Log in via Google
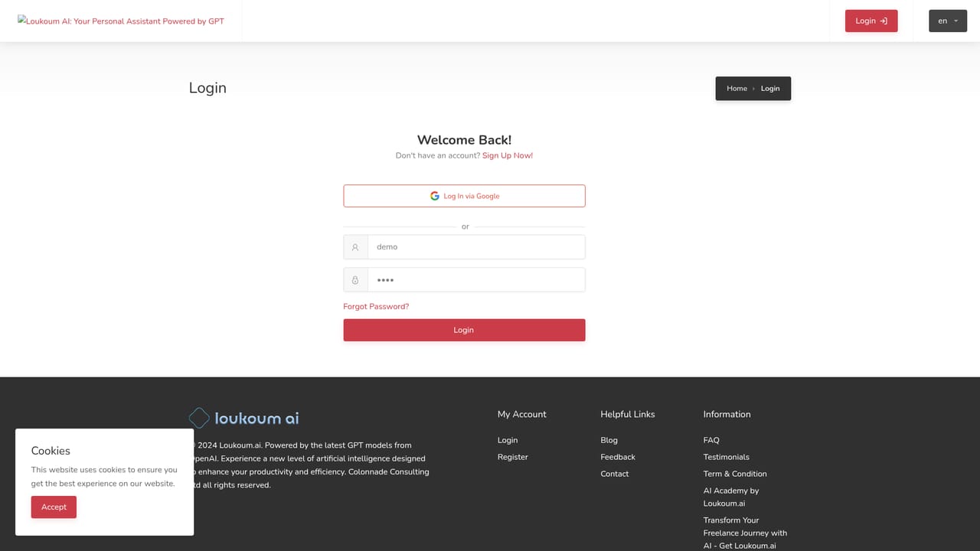This screenshot has width=980, height=551. click(464, 196)
